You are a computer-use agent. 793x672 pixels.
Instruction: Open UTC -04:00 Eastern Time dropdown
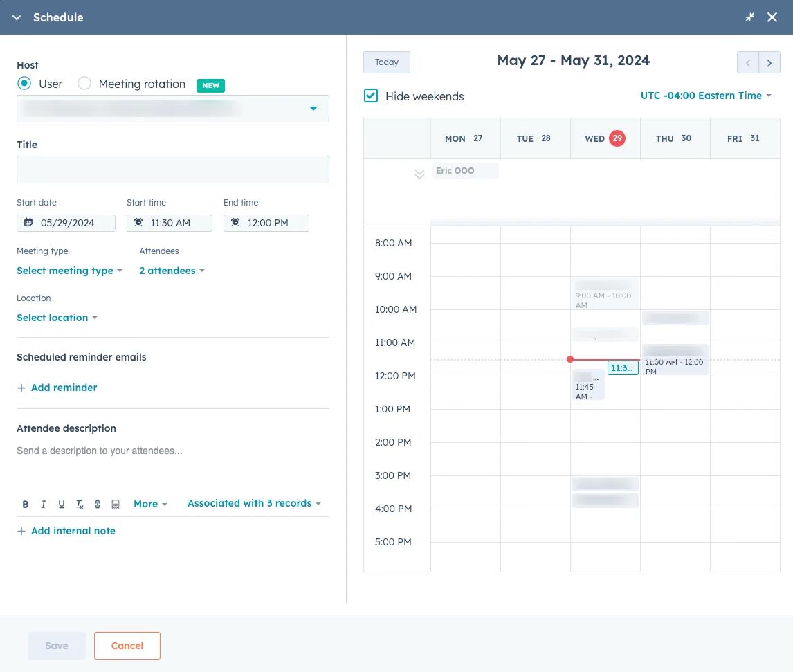pyautogui.click(x=706, y=96)
